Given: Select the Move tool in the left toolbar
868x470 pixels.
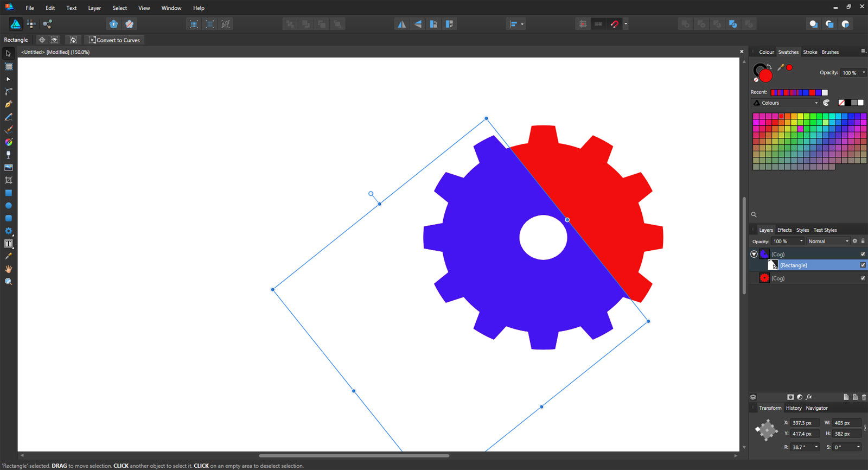Looking at the screenshot, I should (8, 53).
